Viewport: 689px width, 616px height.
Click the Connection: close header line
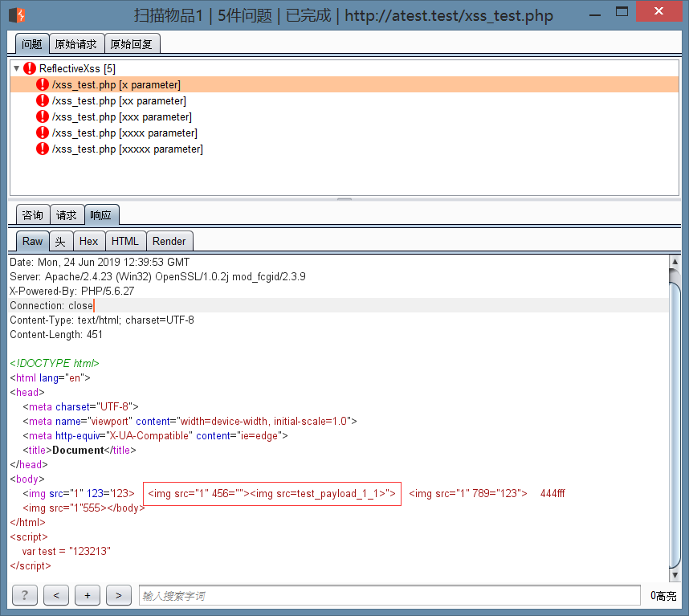coord(51,305)
